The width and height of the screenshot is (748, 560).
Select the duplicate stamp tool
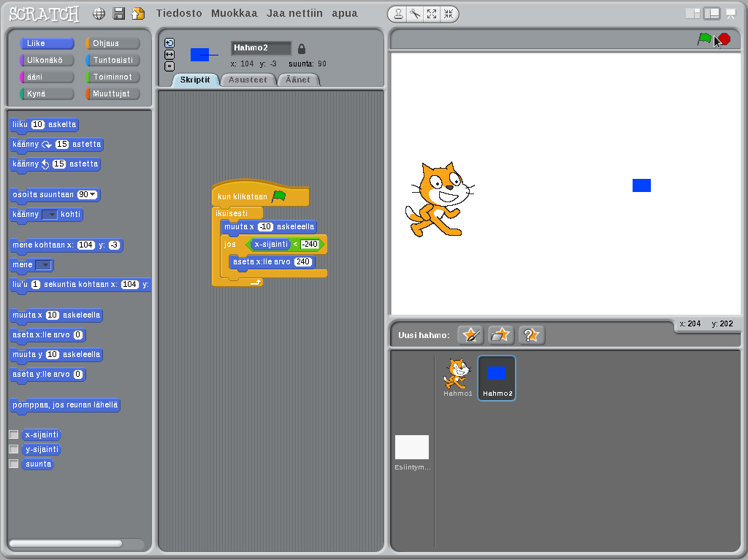coord(398,15)
